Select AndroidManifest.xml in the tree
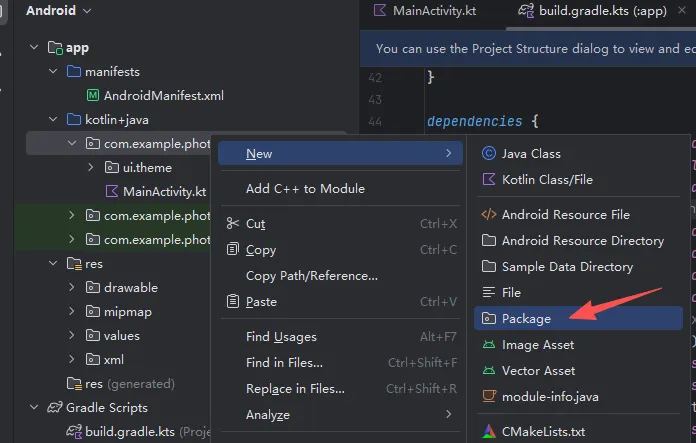This screenshot has width=696, height=443. tap(164, 95)
